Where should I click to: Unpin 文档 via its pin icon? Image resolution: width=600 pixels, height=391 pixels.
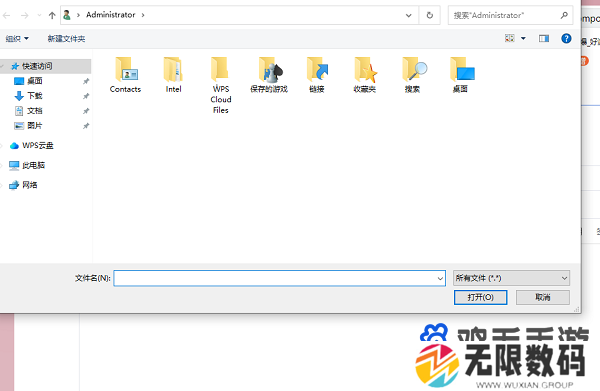(x=86, y=111)
